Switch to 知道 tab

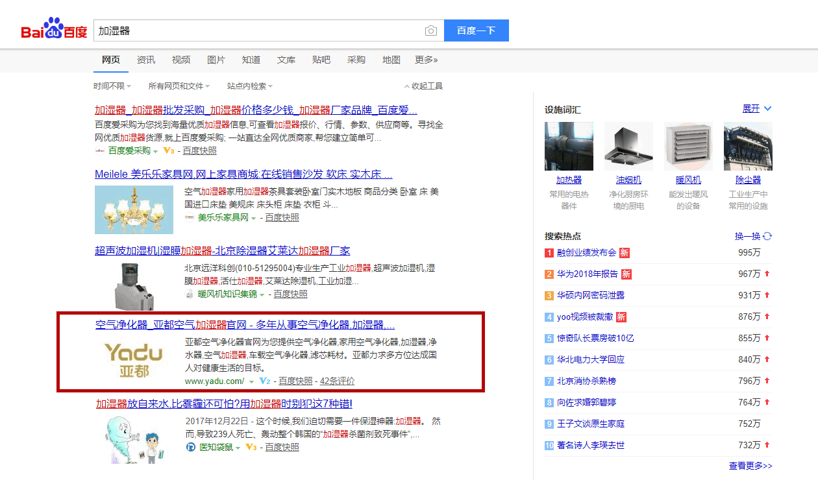click(x=251, y=60)
